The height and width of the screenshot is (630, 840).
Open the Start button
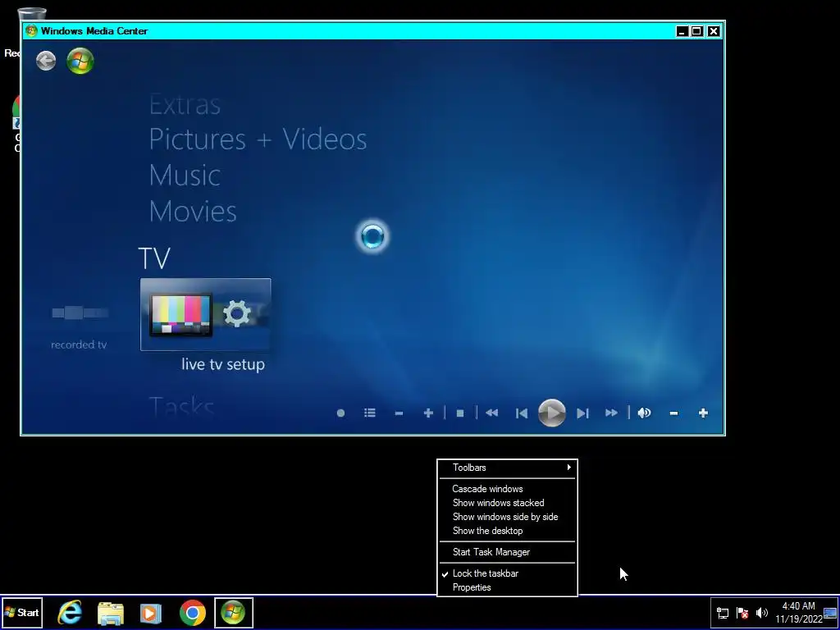pyautogui.click(x=21, y=612)
